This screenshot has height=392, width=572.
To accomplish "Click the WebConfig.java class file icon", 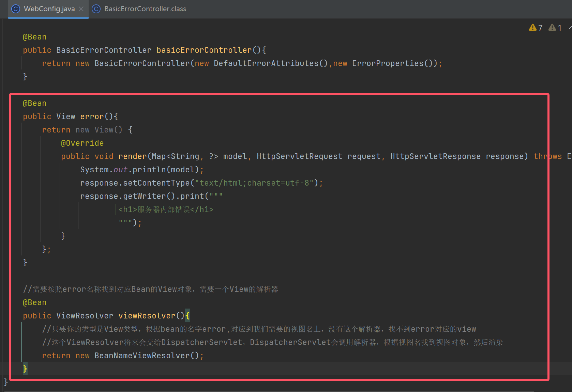I will pos(16,9).
